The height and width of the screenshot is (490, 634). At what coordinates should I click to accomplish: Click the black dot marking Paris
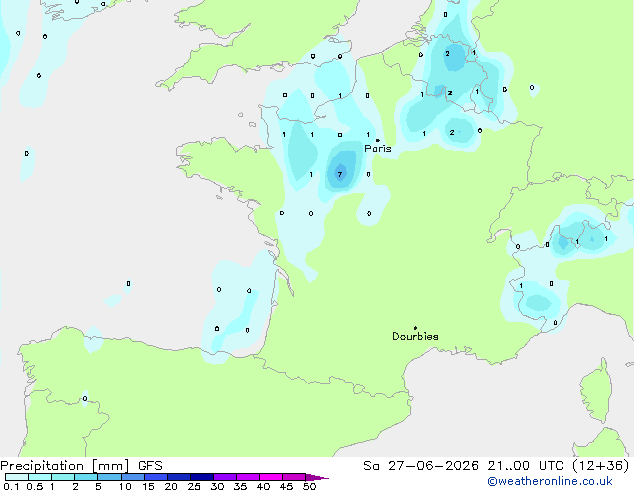tap(378, 140)
